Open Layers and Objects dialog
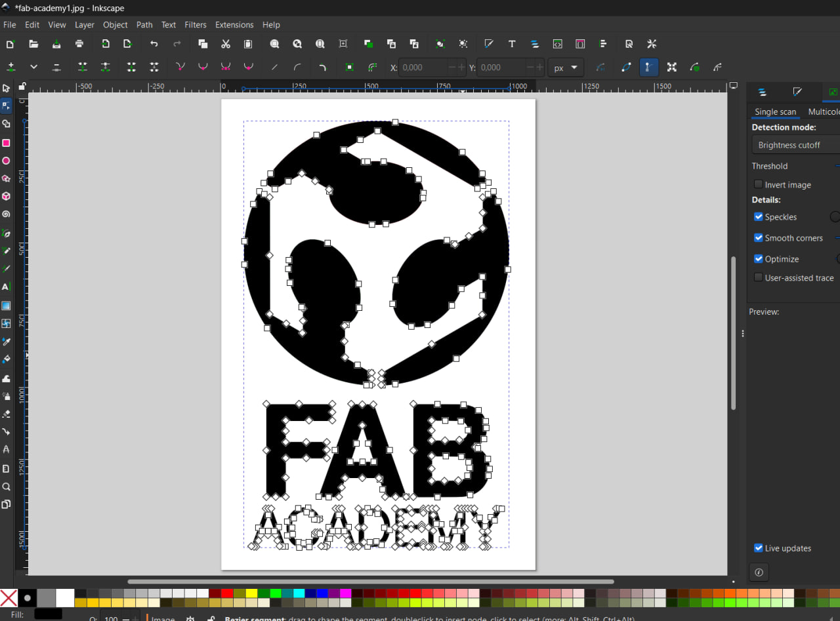The height and width of the screenshot is (621, 840). (x=535, y=44)
